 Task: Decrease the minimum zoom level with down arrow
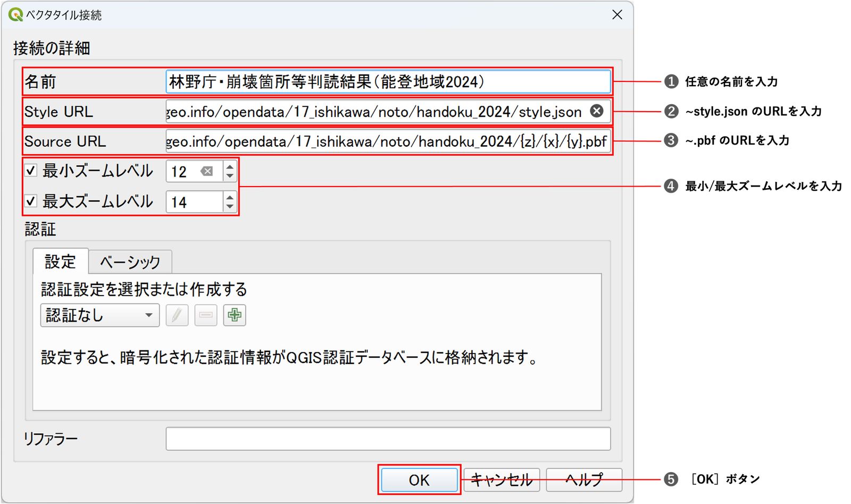coord(230,176)
